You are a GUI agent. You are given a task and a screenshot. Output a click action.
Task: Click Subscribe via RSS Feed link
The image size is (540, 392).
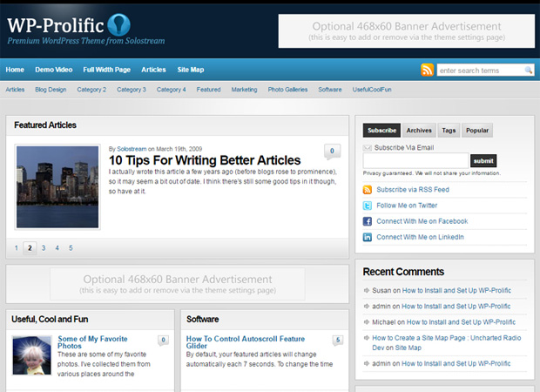point(413,190)
